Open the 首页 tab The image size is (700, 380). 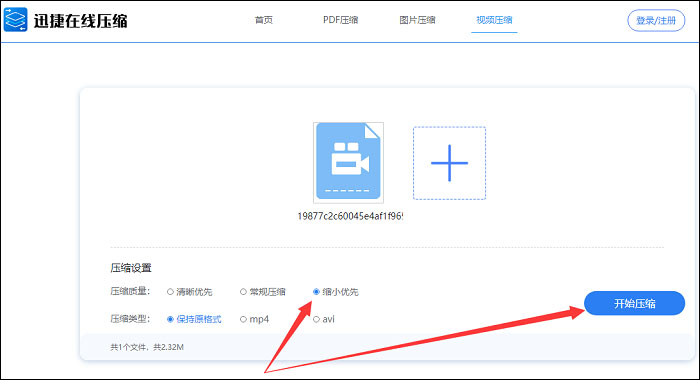[263, 20]
